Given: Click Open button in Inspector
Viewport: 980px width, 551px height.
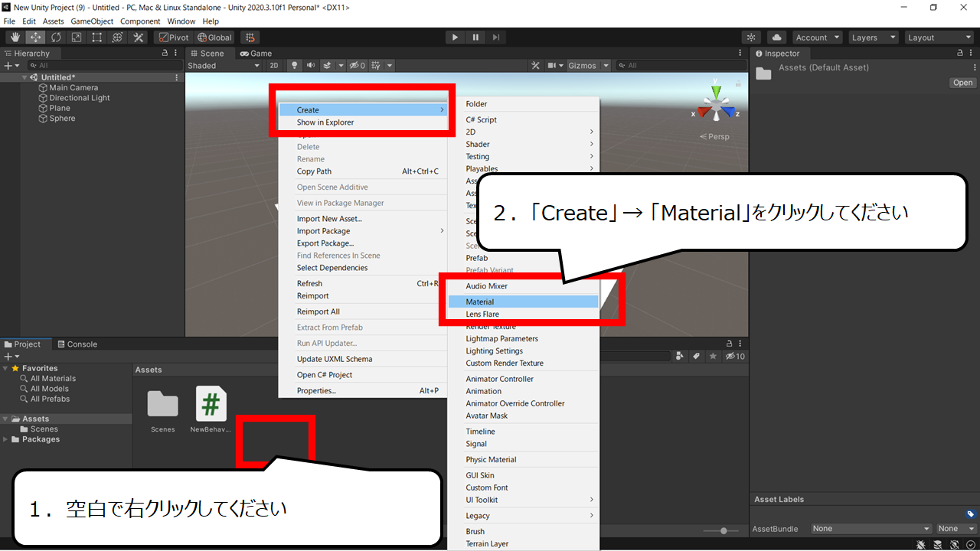Looking at the screenshot, I should pos(962,83).
